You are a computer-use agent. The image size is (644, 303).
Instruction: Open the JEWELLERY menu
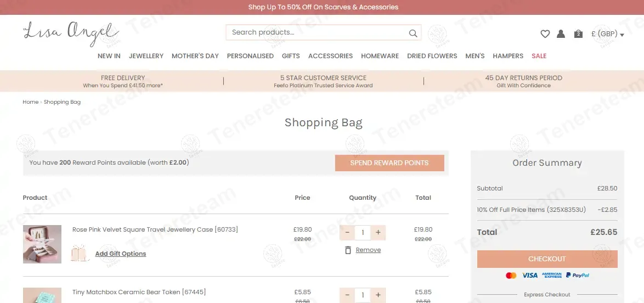point(146,56)
